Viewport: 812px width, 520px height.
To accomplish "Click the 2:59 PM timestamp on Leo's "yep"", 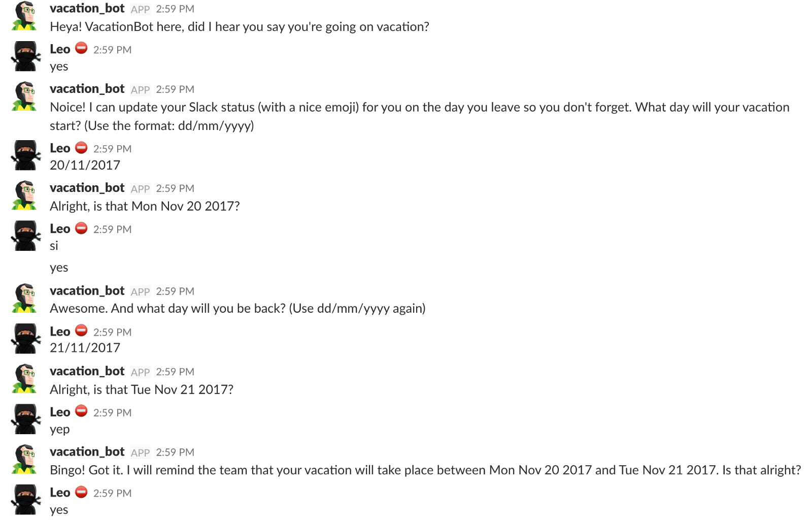I will pos(112,413).
